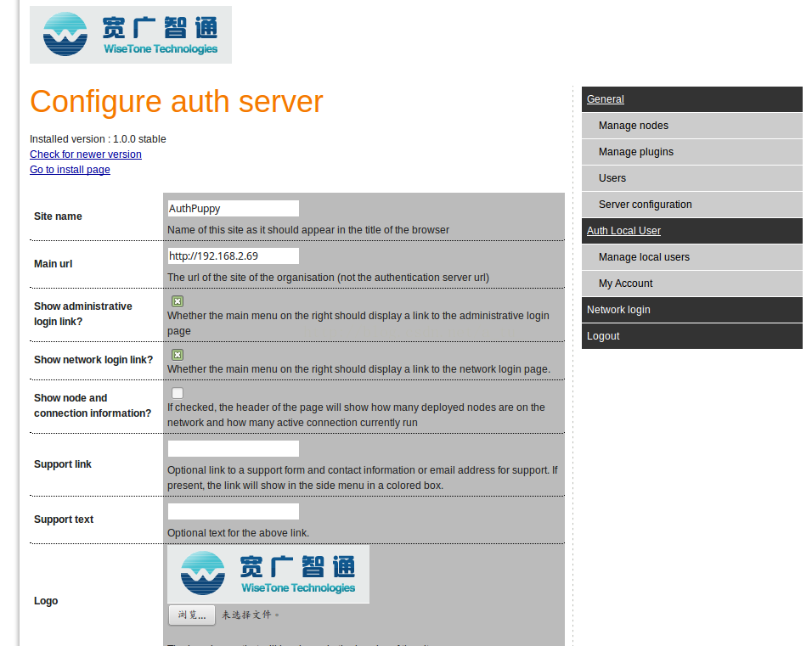Screen dimensions: 812x646
Task: Click the WiseTone header logo
Action: point(131,35)
